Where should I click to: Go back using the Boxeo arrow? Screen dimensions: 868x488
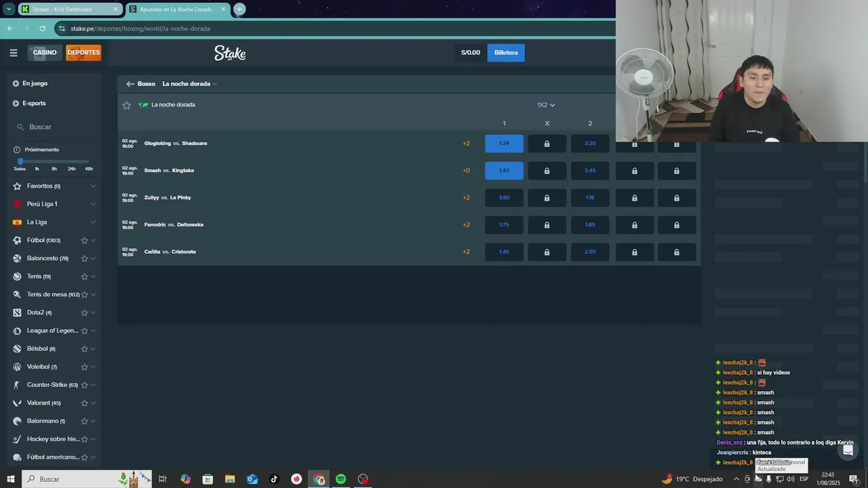pos(130,84)
